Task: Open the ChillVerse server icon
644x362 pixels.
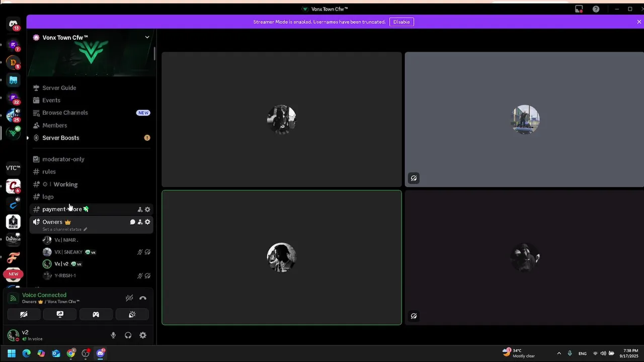Action: (14, 239)
